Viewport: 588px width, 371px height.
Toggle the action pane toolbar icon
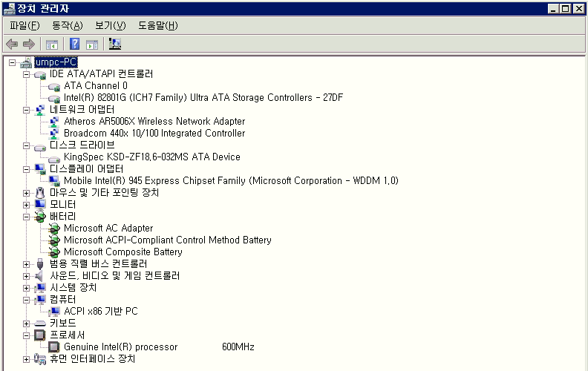(x=92, y=45)
